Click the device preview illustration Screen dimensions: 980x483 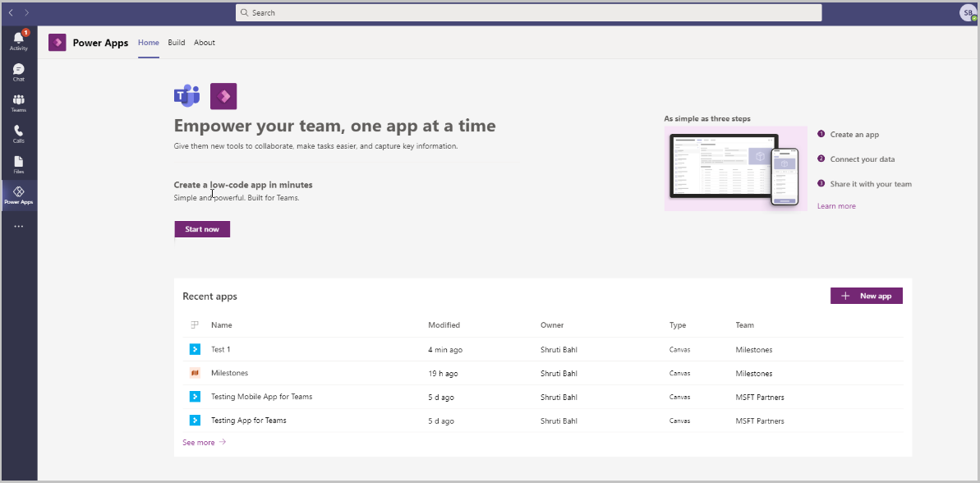point(736,168)
